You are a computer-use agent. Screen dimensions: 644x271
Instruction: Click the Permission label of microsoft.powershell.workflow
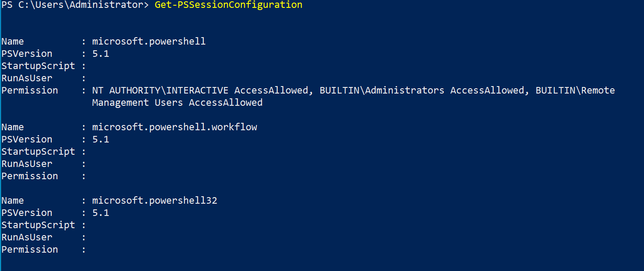(x=30, y=176)
